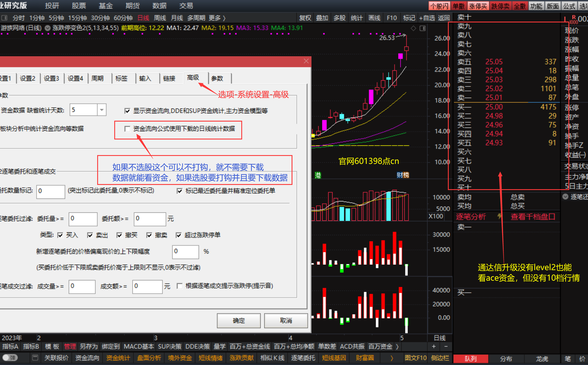Image resolution: width=588 pixels, height=365 pixels.
Task: Select the DDE决策 indicator template
Action: click(x=198, y=347)
